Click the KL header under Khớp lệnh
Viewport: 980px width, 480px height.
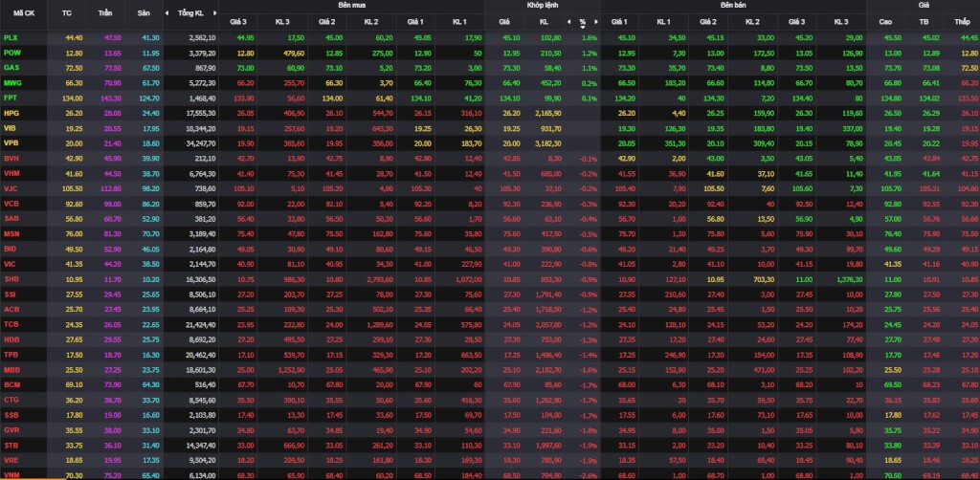(544, 22)
